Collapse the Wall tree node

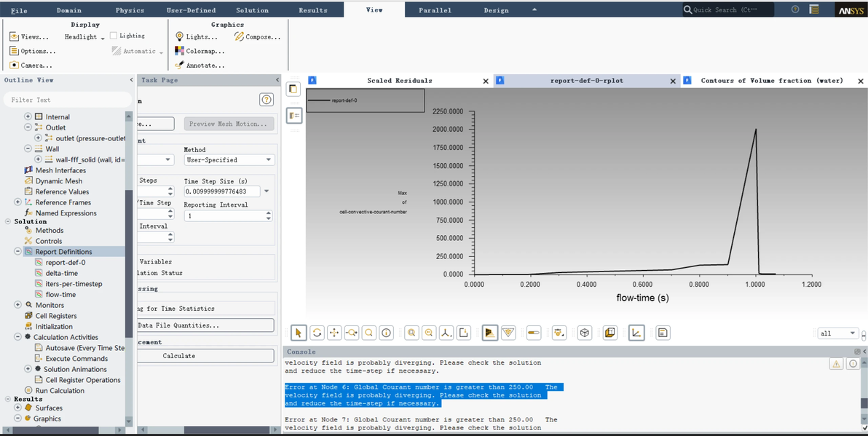28,148
